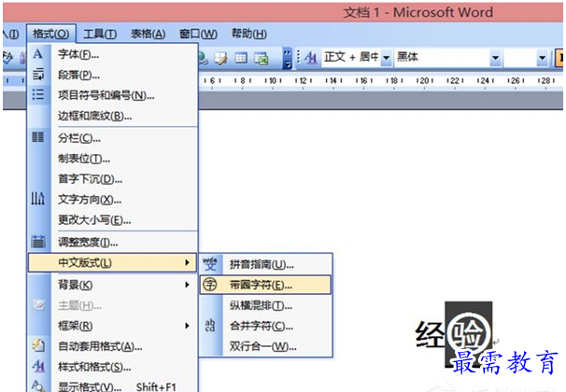
Task: Open 首字下沉(D)... option
Action: coord(90,179)
